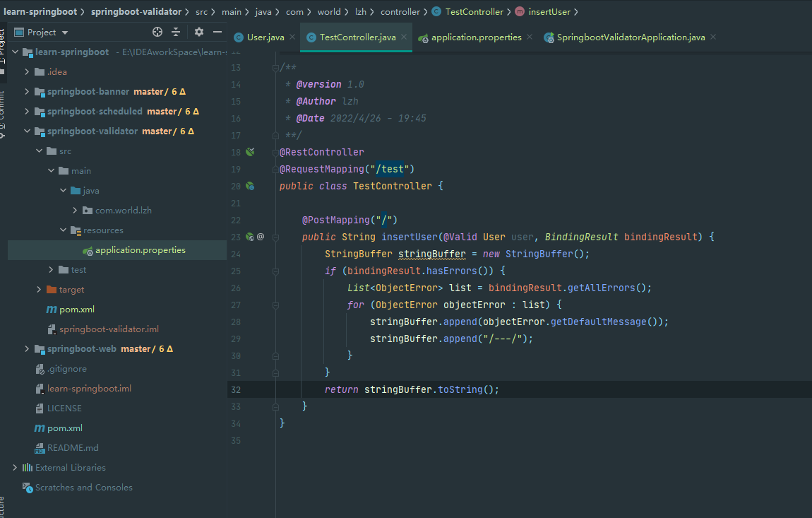Expand the .idea folder

(27, 71)
